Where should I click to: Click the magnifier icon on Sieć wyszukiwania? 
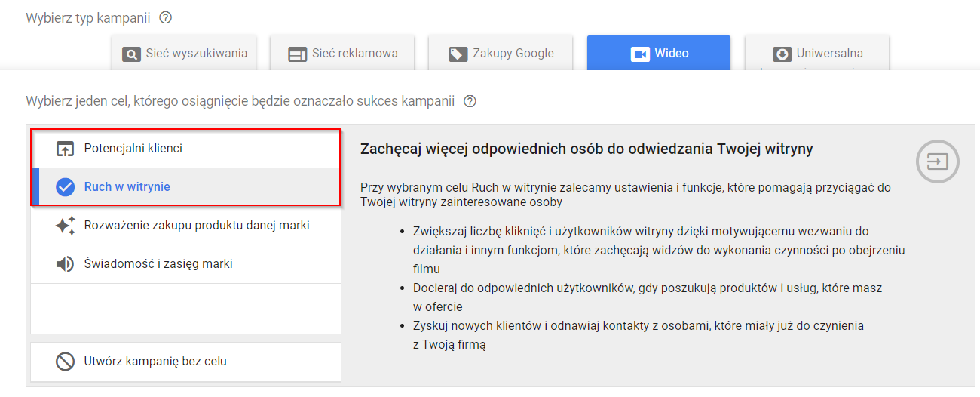coord(131,54)
